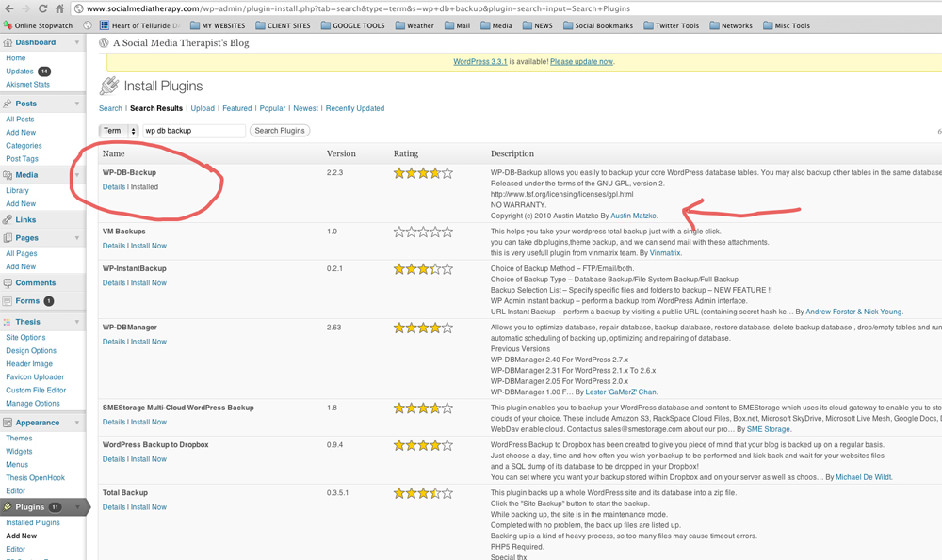Open the MY WEBSITES bookmark folder

coord(218,25)
